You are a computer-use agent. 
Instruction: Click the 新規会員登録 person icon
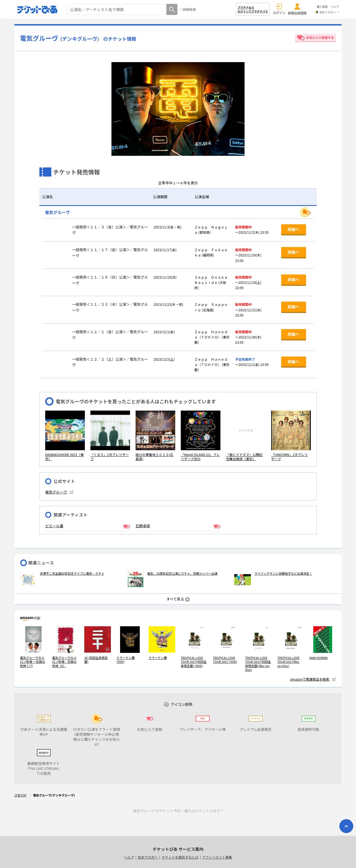point(297,6)
